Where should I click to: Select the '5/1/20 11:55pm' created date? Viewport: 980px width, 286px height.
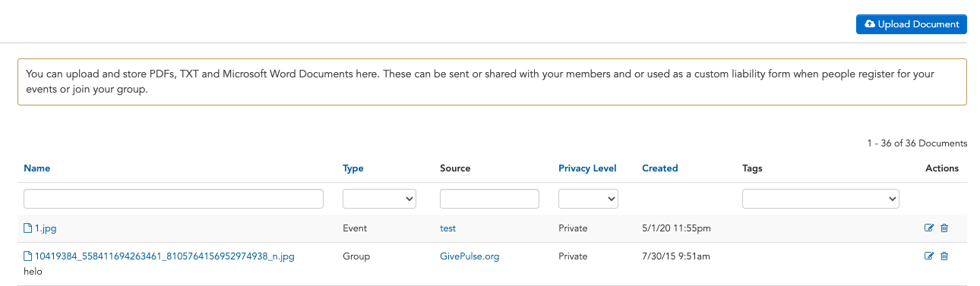click(676, 228)
